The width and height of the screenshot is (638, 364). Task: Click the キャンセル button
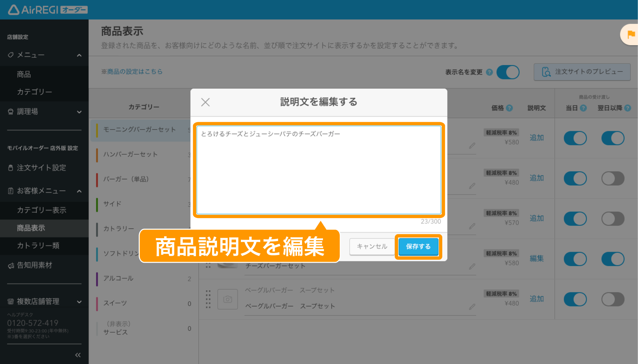(372, 247)
